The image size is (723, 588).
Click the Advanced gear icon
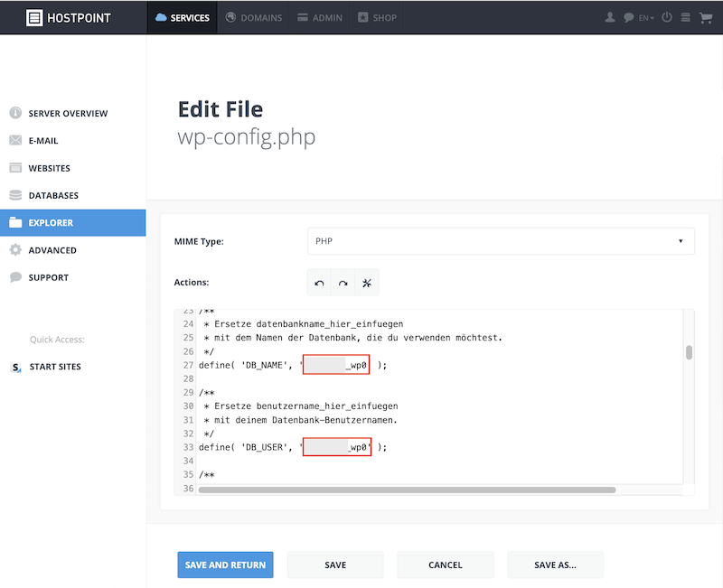pos(15,250)
